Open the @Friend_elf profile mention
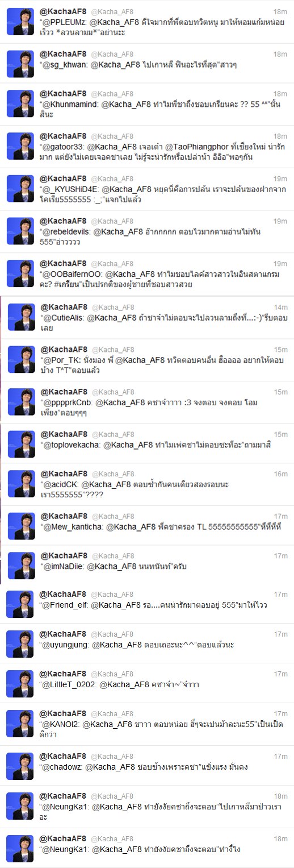 coord(67,604)
